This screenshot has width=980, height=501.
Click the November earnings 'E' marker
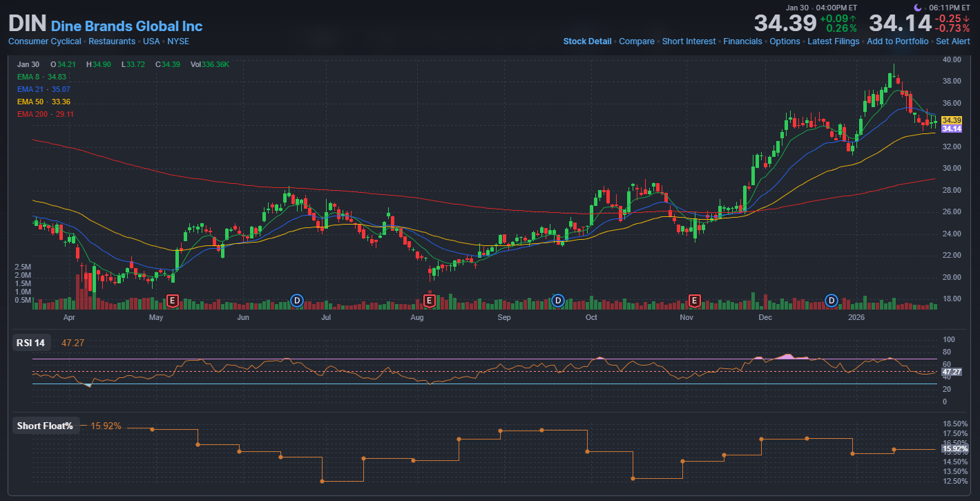695,300
